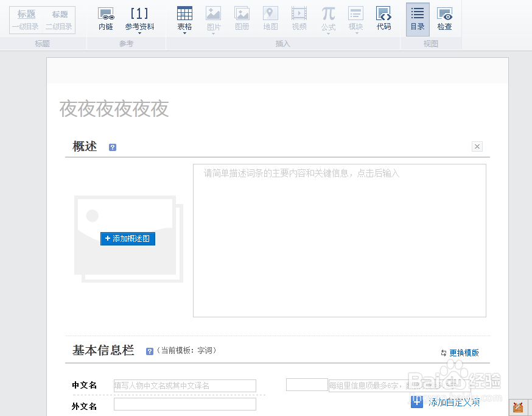This screenshot has height=416, width=532.
Task: Click the 中文名 input field
Action: tap(184, 385)
